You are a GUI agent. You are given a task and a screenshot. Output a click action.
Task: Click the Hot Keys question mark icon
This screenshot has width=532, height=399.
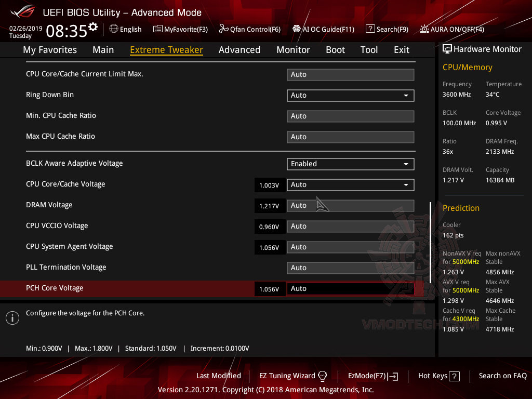point(454,376)
